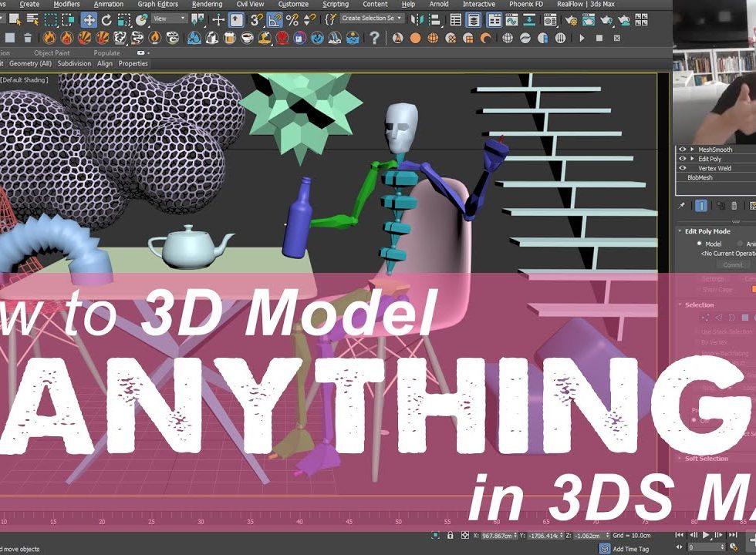
Task: Open the Rendering menu
Action: pyautogui.click(x=207, y=5)
